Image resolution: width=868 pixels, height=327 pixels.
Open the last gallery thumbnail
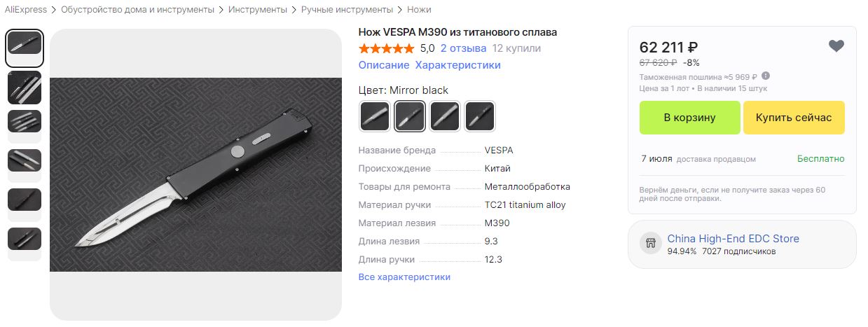pyautogui.click(x=25, y=239)
